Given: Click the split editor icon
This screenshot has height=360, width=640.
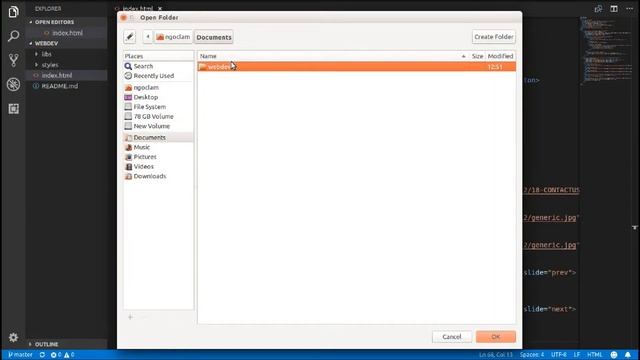Looking at the screenshot, I should (614, 9).
